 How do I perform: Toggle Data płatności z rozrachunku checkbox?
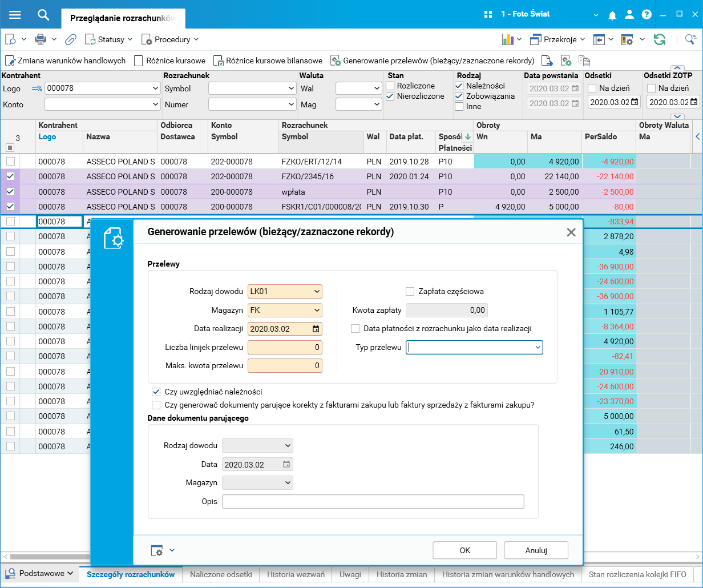click(355, 329)
